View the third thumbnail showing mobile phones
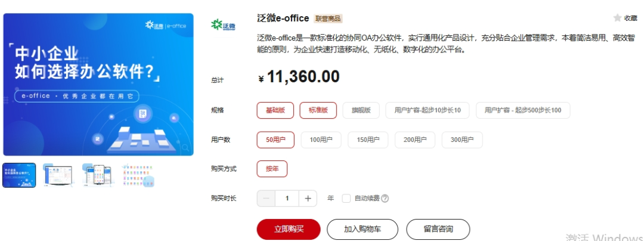The width and height of the screenshot is (644, 241). (97, 175)
